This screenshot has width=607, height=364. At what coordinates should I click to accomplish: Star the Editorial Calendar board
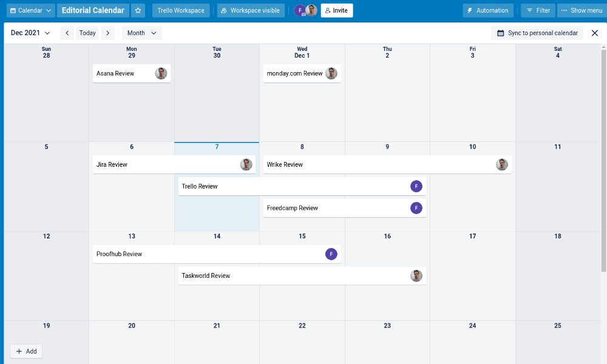coord(138,10)
